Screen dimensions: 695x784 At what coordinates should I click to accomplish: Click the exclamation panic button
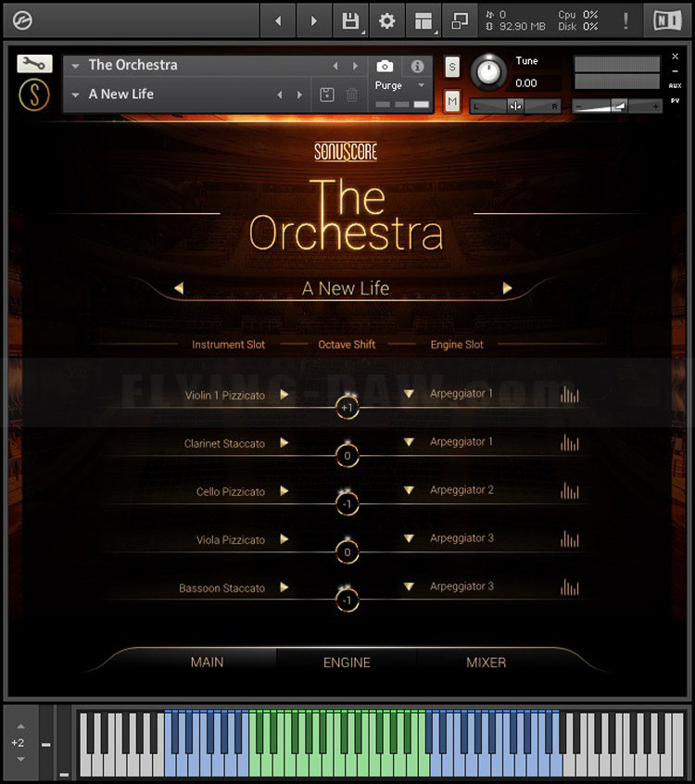[625, 21]
